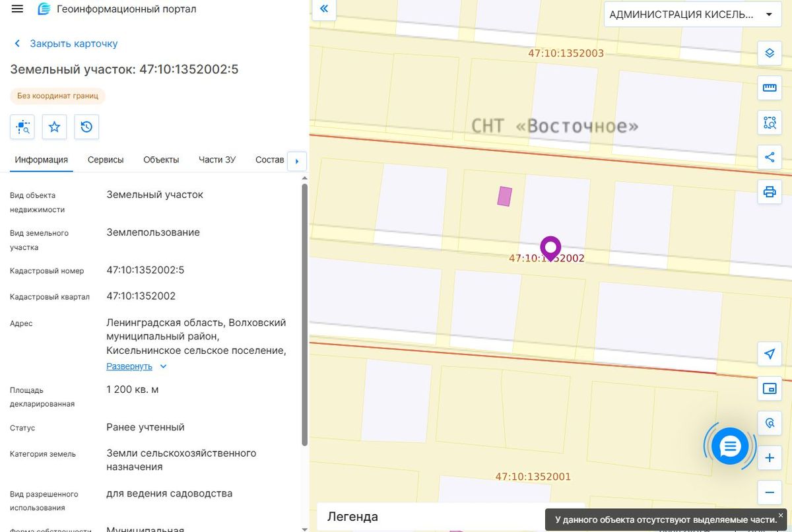792x532 pixels.
Task: Click map label 47:10:1352003
Action: (x=566, y=53)
